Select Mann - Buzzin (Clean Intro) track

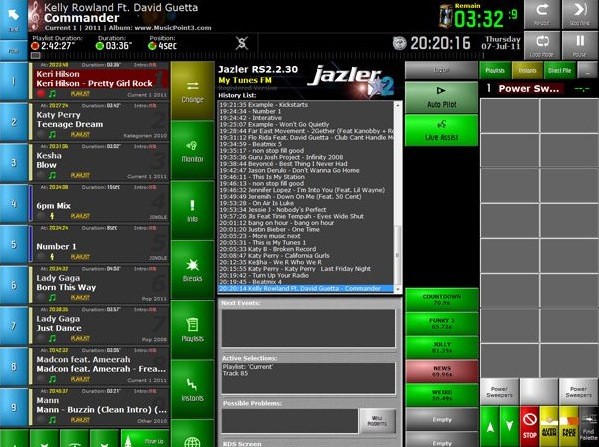(100, 407)
